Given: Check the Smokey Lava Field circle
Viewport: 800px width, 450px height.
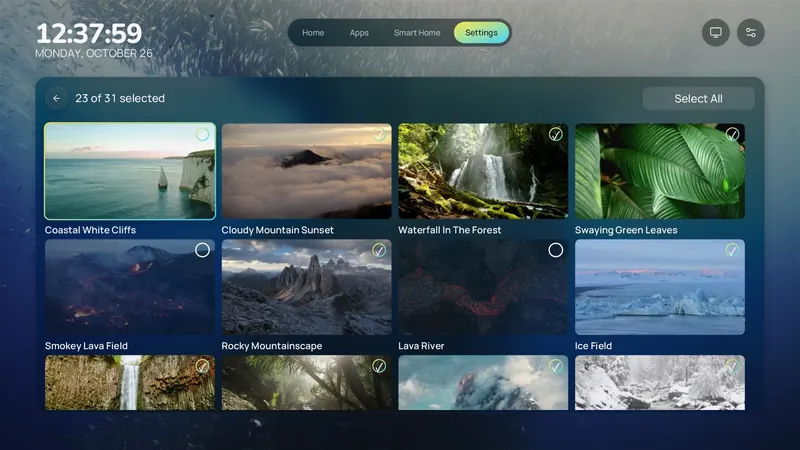Looking at the screenshot, I should 203,250.
